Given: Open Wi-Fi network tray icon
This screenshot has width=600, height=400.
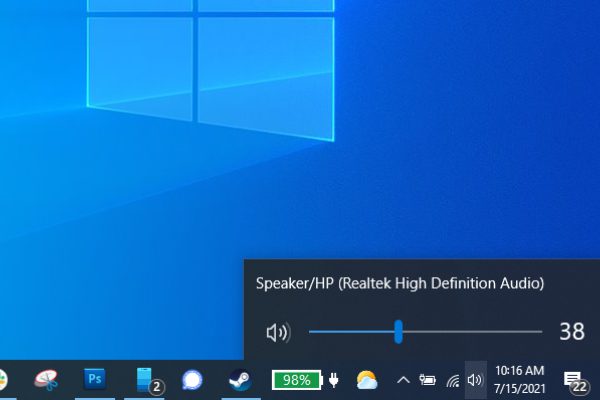Looking at the screenshot, I should [x=453, y=381].
